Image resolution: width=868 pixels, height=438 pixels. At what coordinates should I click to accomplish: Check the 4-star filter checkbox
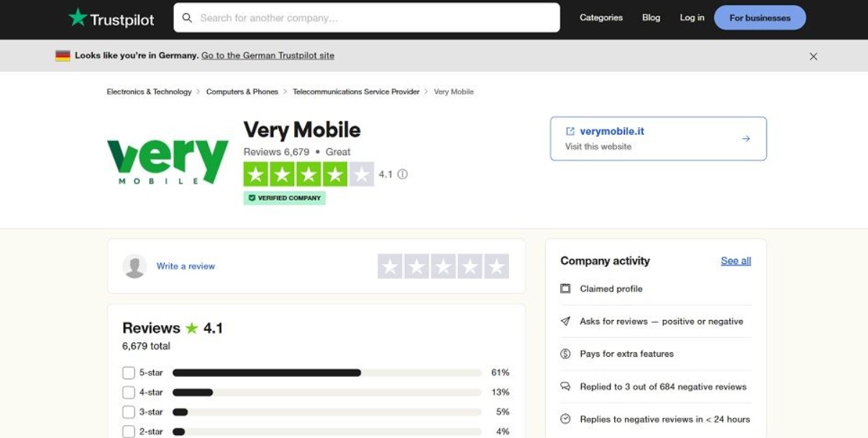pos(129,392)
